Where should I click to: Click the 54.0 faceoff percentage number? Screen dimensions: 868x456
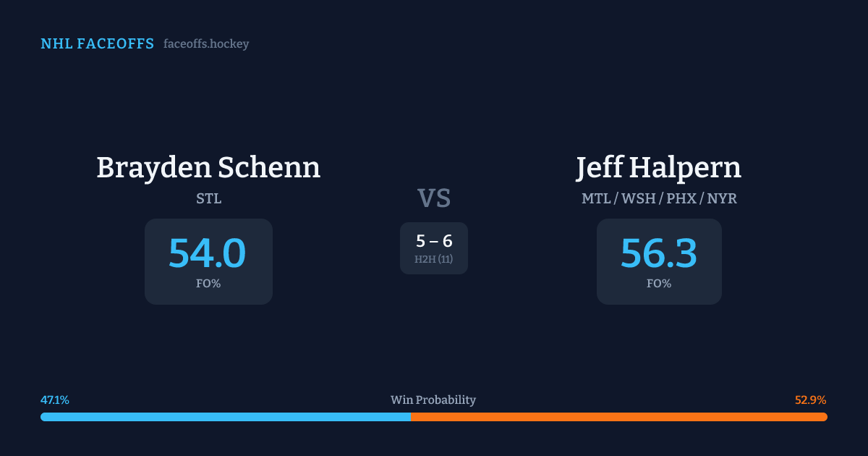[208, 253]
